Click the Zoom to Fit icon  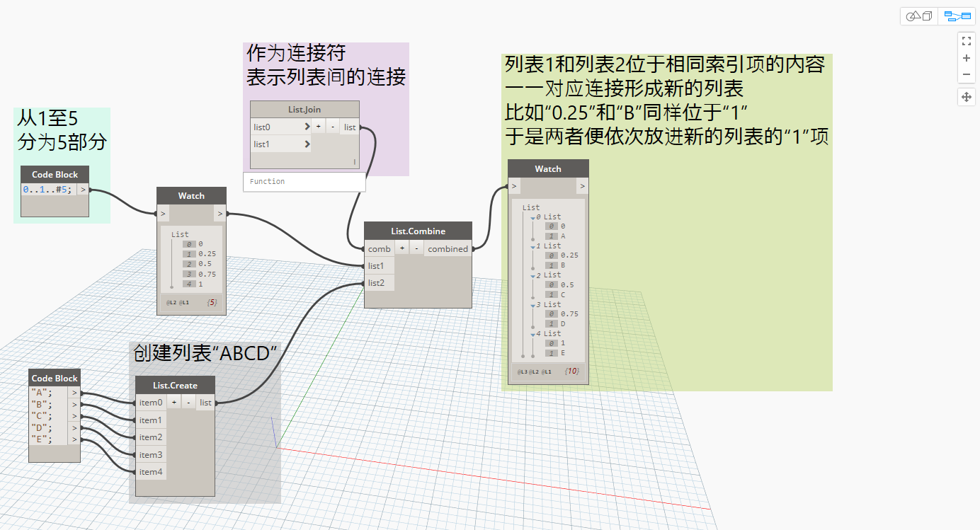[x=967, y=40]
